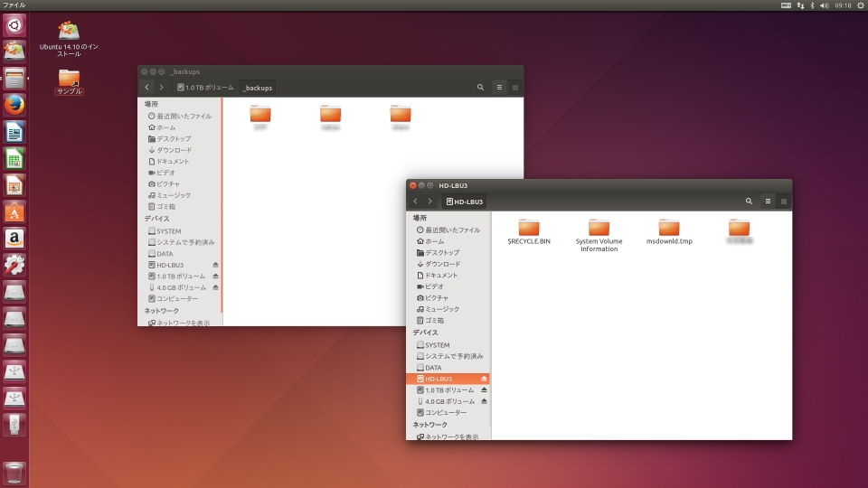The height and width of the screenshot is (488, 868).
Task: Open LibreOffice Writer in the launcher
Action: point(14,132)
